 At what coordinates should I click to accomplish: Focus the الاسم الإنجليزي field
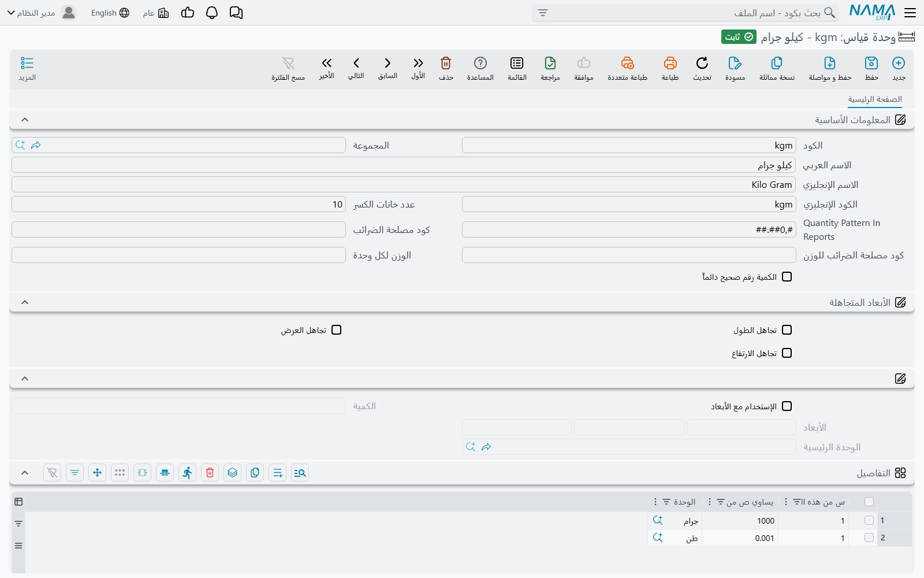coord(404,184)
